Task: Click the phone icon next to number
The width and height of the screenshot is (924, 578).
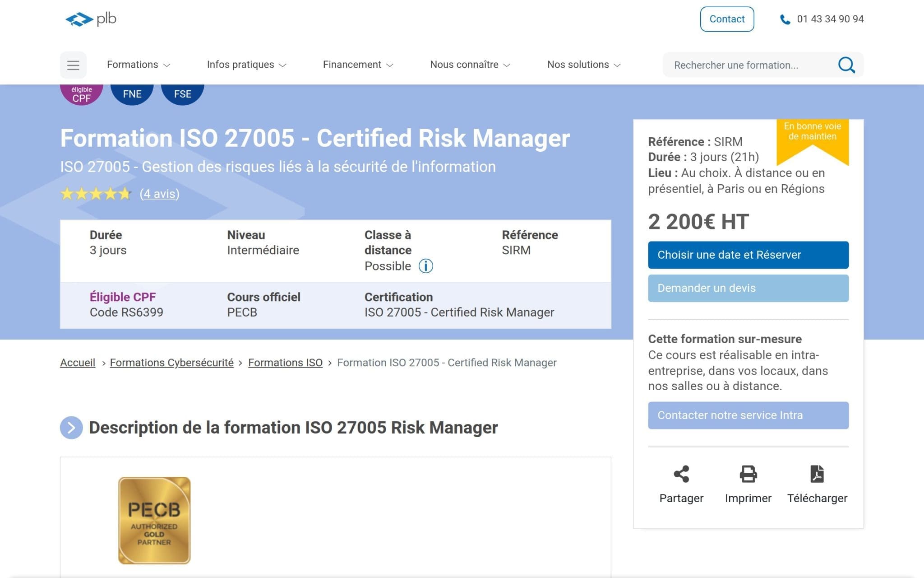Action: pyautogui.click(x=785, y=19)
